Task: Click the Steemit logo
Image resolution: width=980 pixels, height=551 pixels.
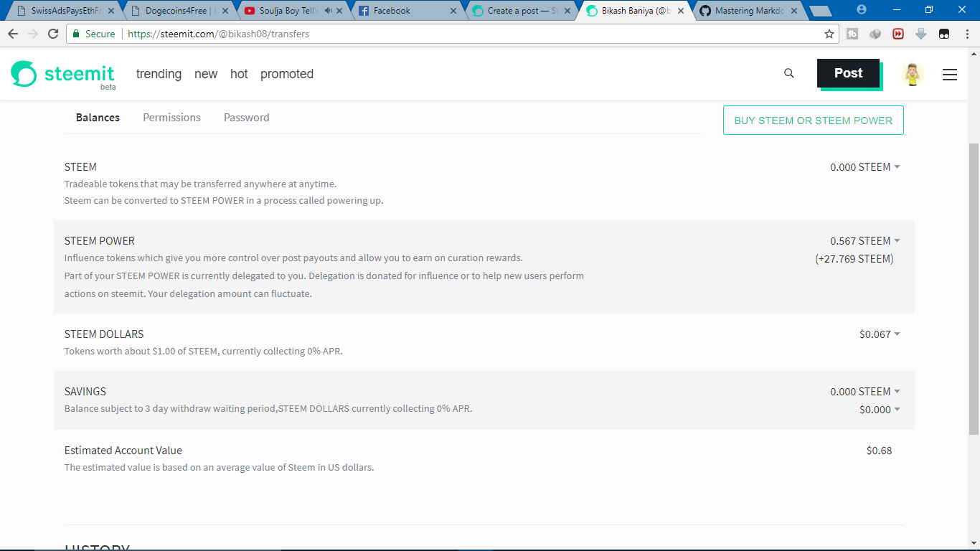Action: click(63, 74)
